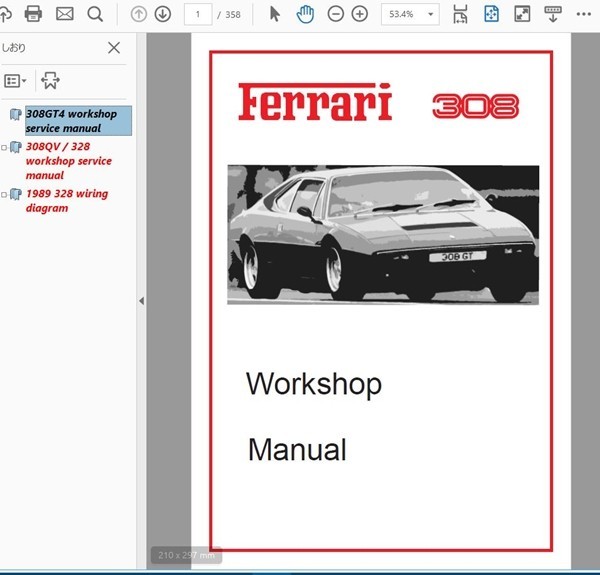This screenshot has width=600, height=575.
Task: Zoom in with plus button
Action: tap(360, 15)
